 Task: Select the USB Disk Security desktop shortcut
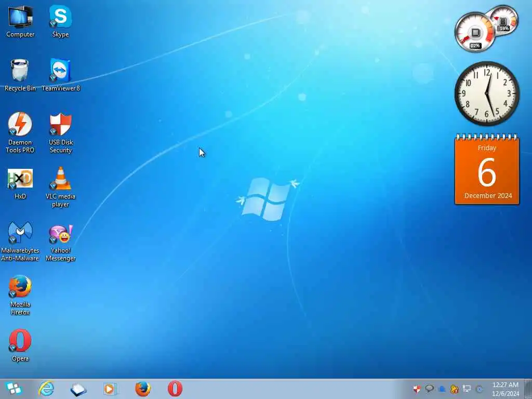click(61, 132)
